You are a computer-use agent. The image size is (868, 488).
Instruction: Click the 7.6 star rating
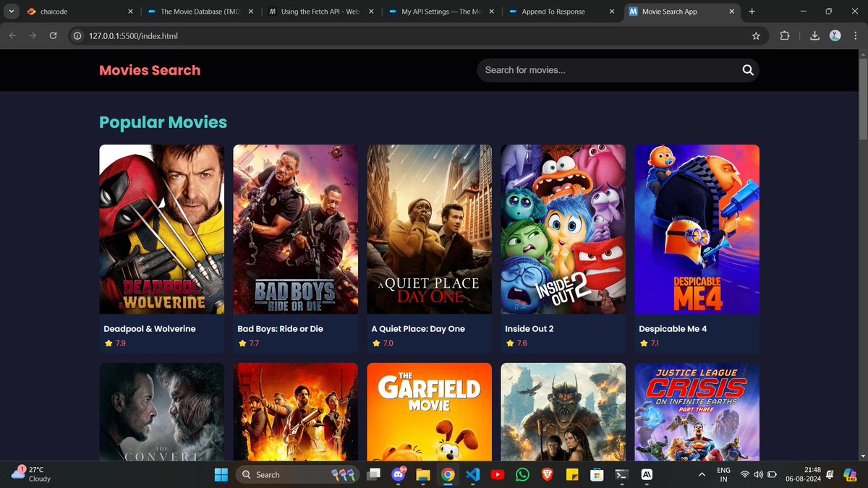click(516, 343)
